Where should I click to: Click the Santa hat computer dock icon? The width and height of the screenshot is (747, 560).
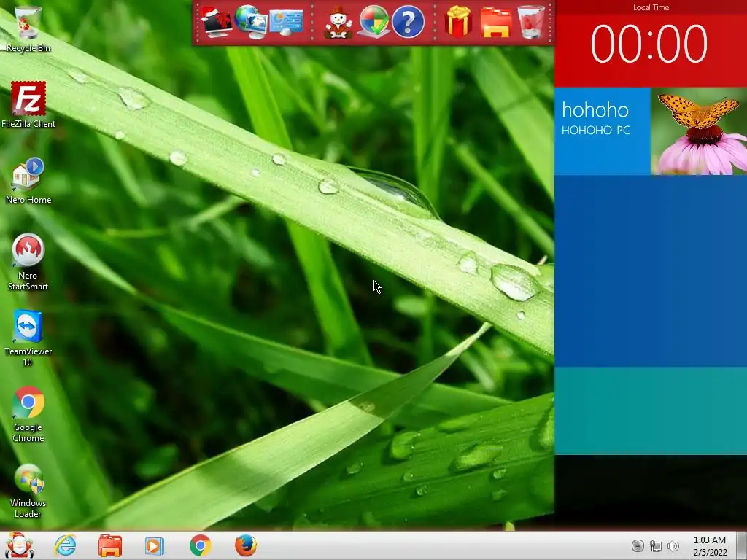(x=217, y=22)
